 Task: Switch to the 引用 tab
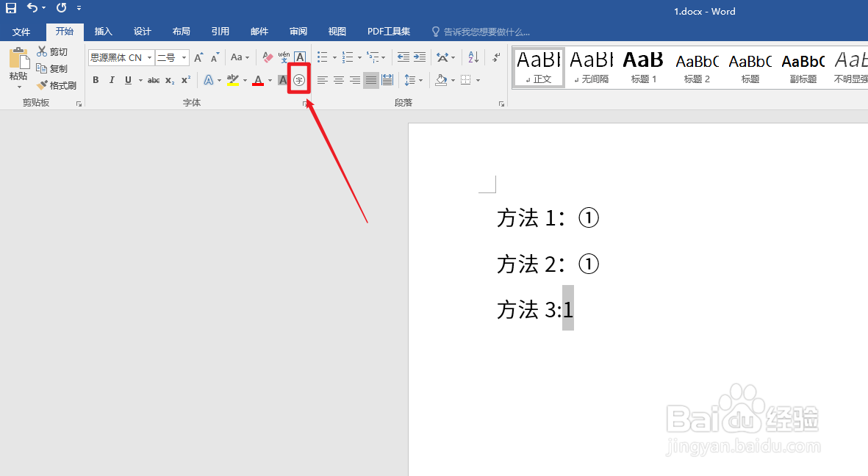coord(220,32)
